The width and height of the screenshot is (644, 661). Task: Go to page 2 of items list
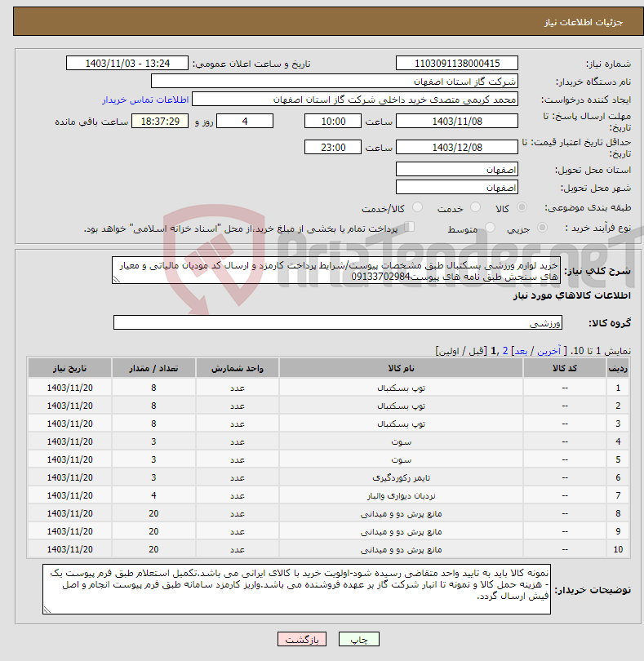tap(504, 351)
